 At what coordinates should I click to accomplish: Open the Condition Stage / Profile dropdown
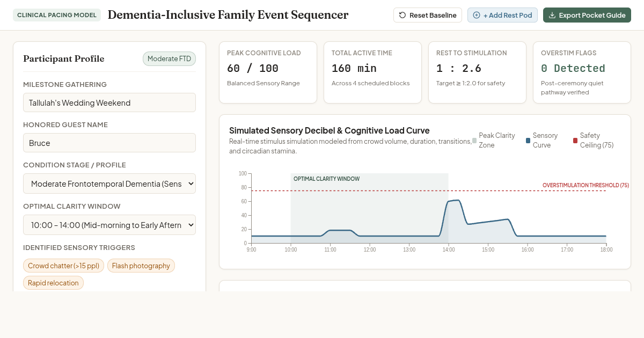click(x=109, y=183)
